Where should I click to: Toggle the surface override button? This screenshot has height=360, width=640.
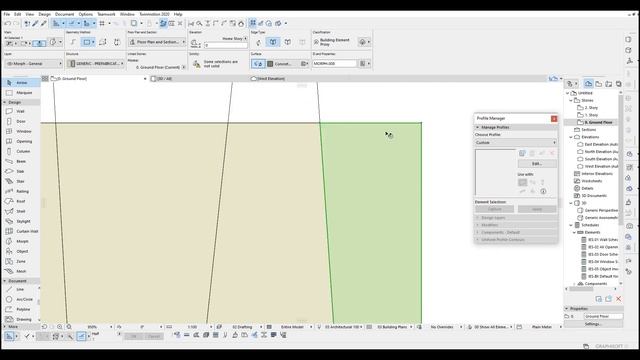[258, 64]
